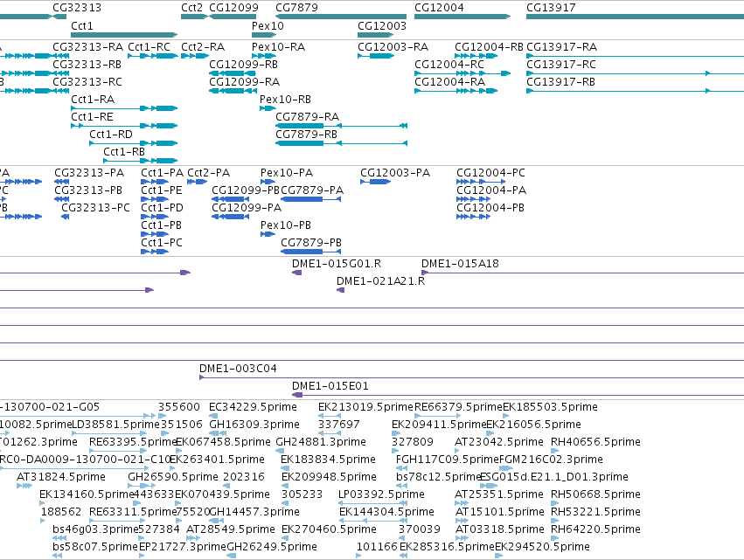Select the Cct1 gene label
The width and height of the screenshot is (744, 560).
tap(81, 25)
